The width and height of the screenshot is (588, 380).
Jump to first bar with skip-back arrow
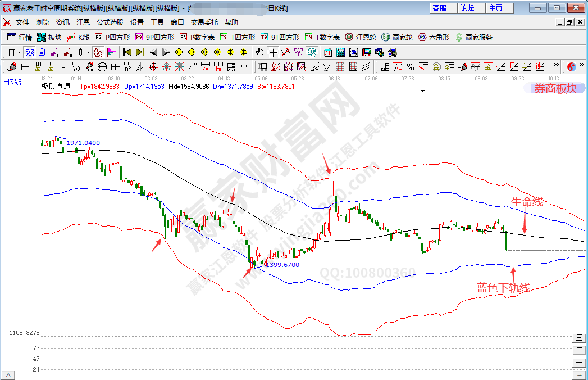coord(127,52)
